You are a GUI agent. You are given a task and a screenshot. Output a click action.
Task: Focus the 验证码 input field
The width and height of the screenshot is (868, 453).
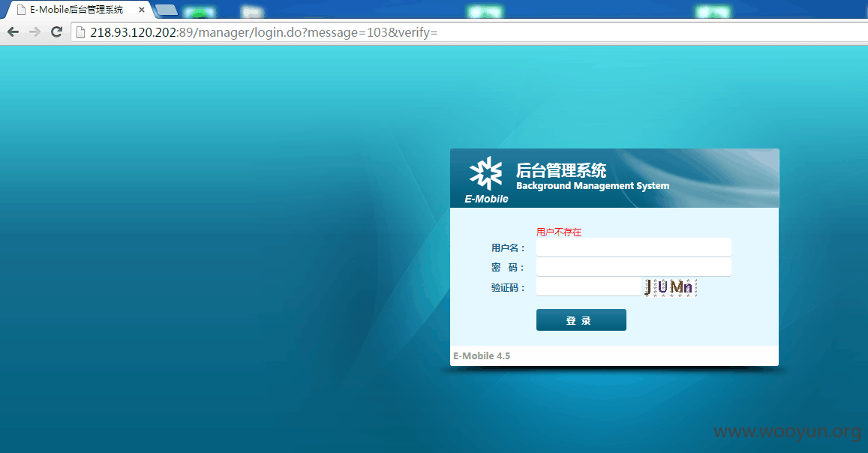[588, 286]
